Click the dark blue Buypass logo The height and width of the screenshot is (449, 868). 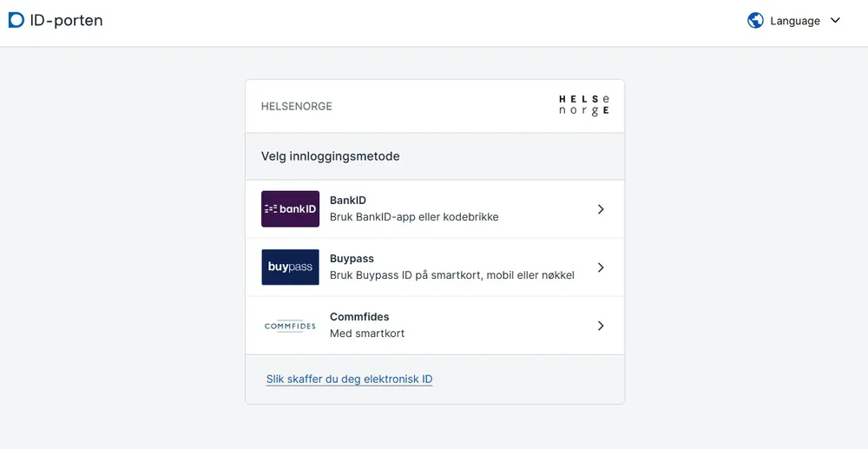(290, 267)
